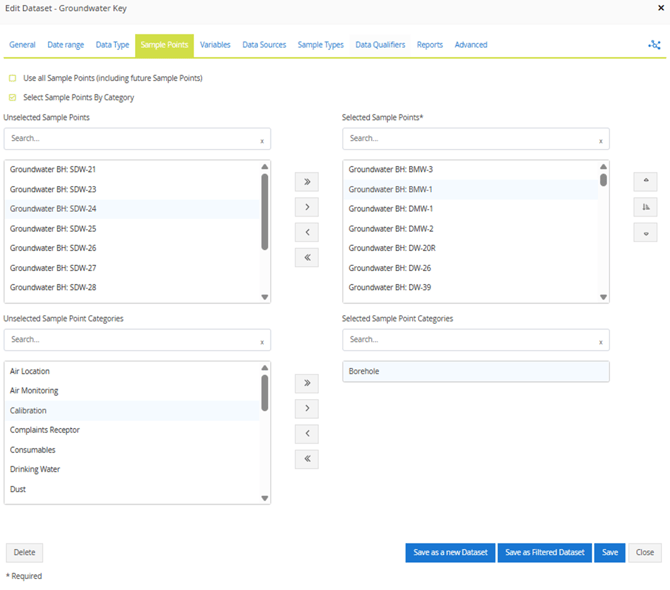Image resolution: width=670 pixels, height=590 pixels.
Task: Sort the selected sample points list
Action: pos(645,207)
